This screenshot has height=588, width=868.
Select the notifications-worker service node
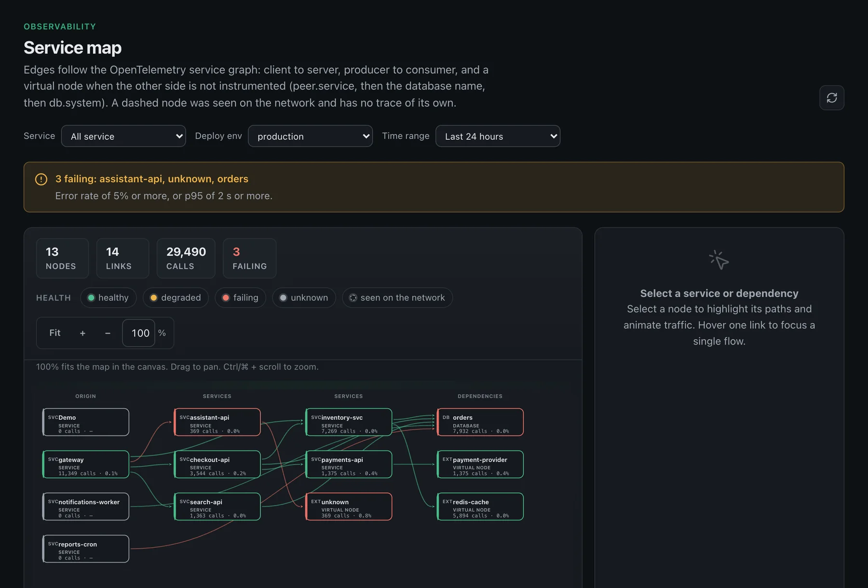click(x=86, y=507)
